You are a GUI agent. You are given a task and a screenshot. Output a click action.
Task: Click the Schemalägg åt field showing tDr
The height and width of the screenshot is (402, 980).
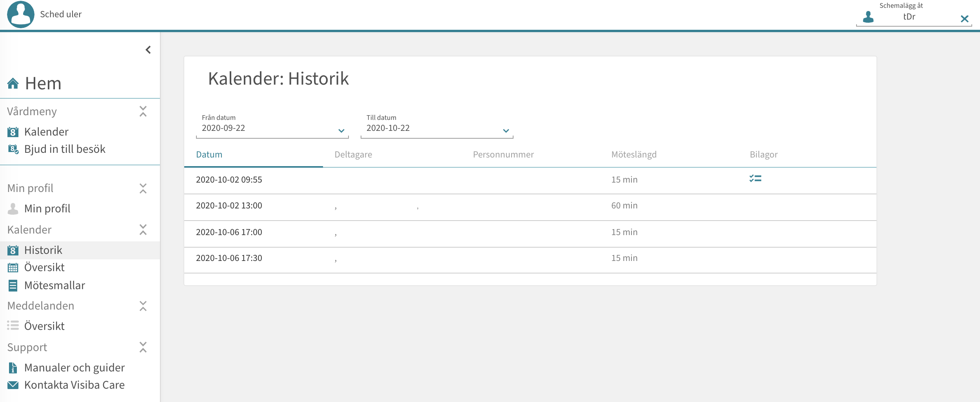[909, 17]
